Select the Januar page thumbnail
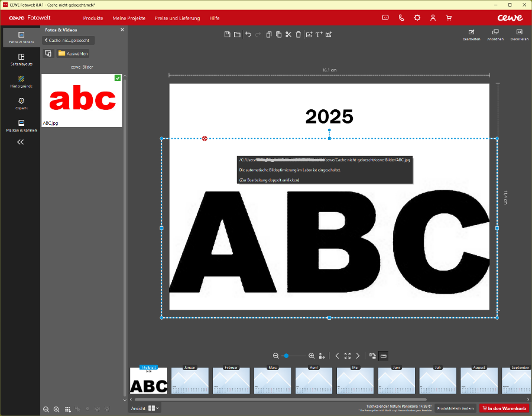The height and width of the screenshot is (416, 532). (190, 381)
